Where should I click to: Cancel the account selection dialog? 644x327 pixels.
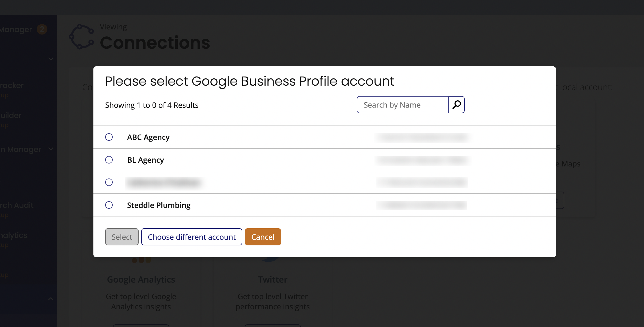263,237
